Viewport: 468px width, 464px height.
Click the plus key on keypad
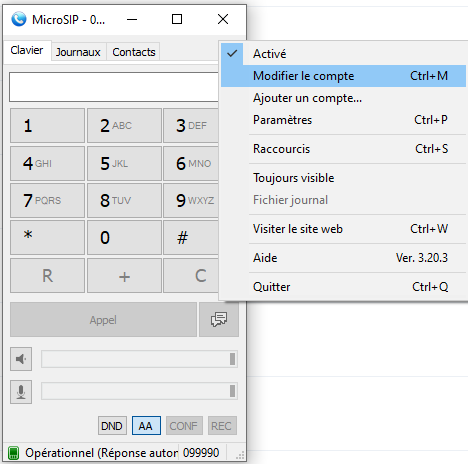pos(124,276)
